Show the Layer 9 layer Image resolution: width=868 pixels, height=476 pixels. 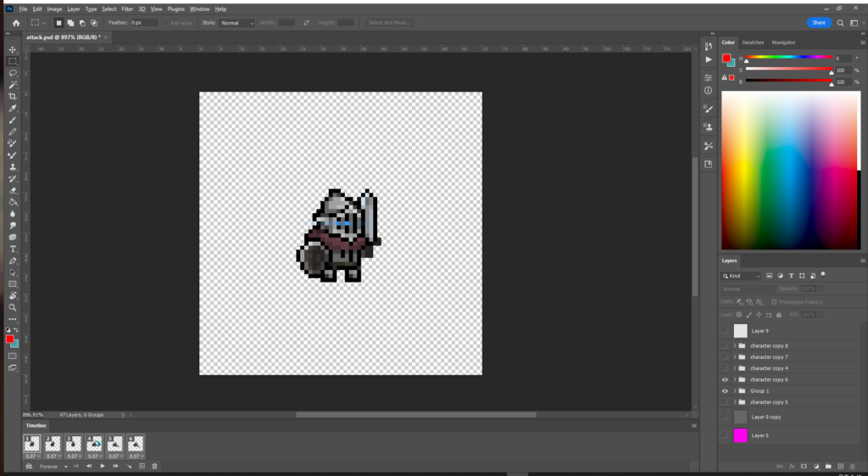point(725,331)
